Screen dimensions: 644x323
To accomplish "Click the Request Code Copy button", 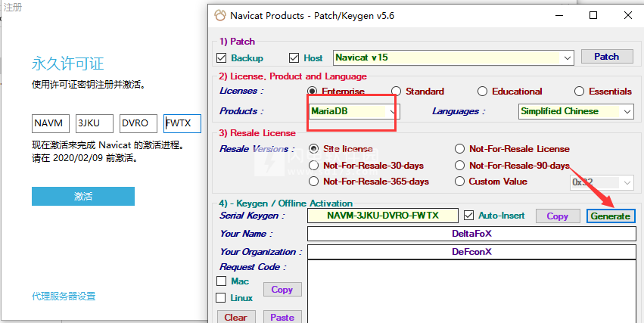I will pyautogui.click(x=282, y=290).
